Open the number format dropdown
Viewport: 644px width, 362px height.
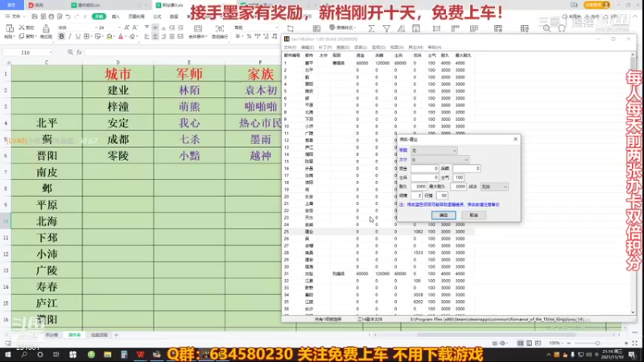(276, 27)
